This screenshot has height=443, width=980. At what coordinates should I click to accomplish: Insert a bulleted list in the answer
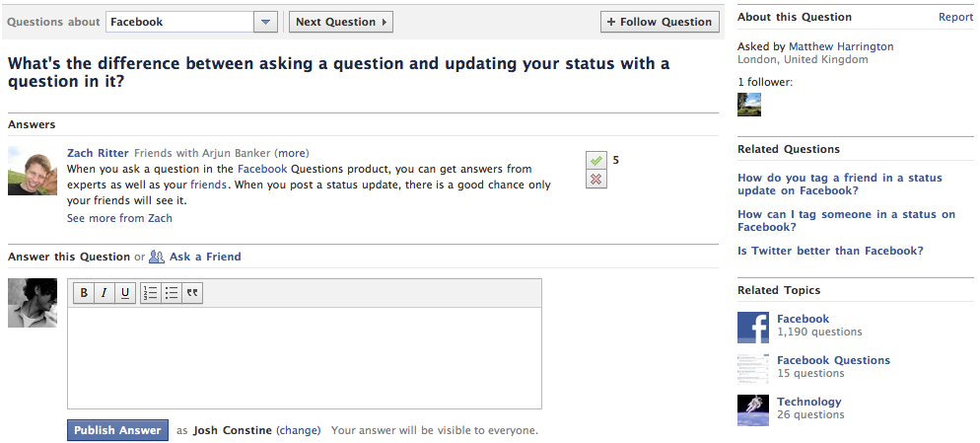(172, 293)
